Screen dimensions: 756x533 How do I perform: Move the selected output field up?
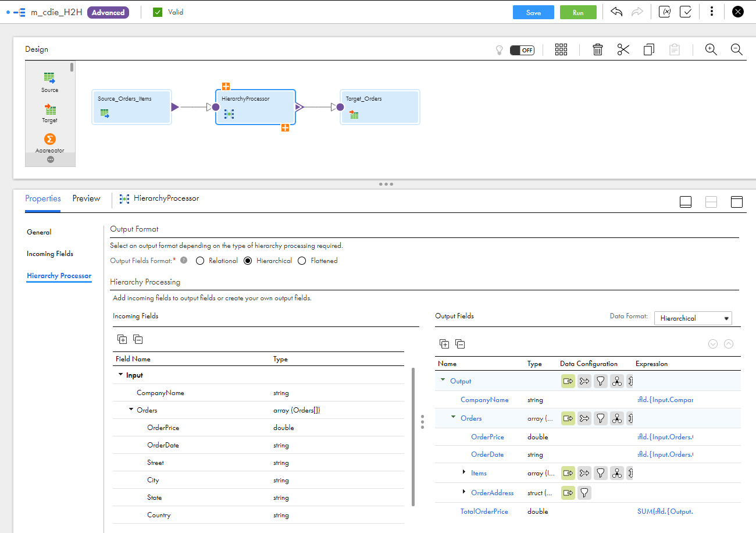(x=729, y=344)
